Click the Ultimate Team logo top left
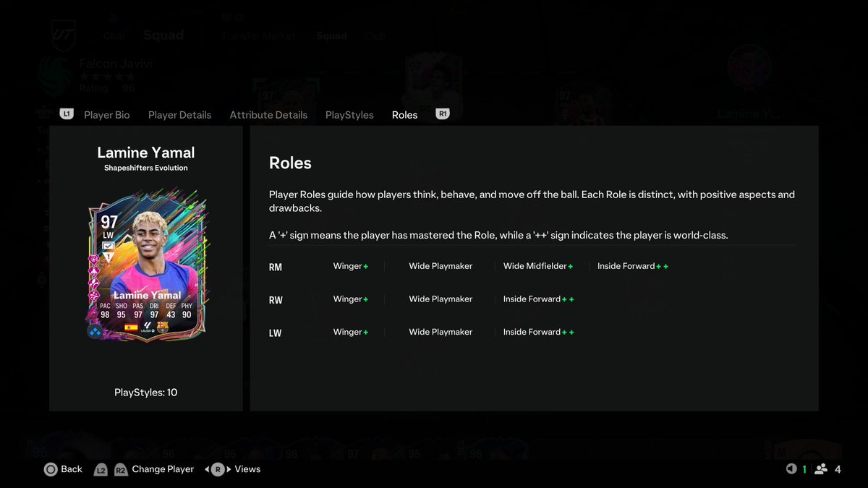This screenshot has height=488, width=868. coord(63,35)
